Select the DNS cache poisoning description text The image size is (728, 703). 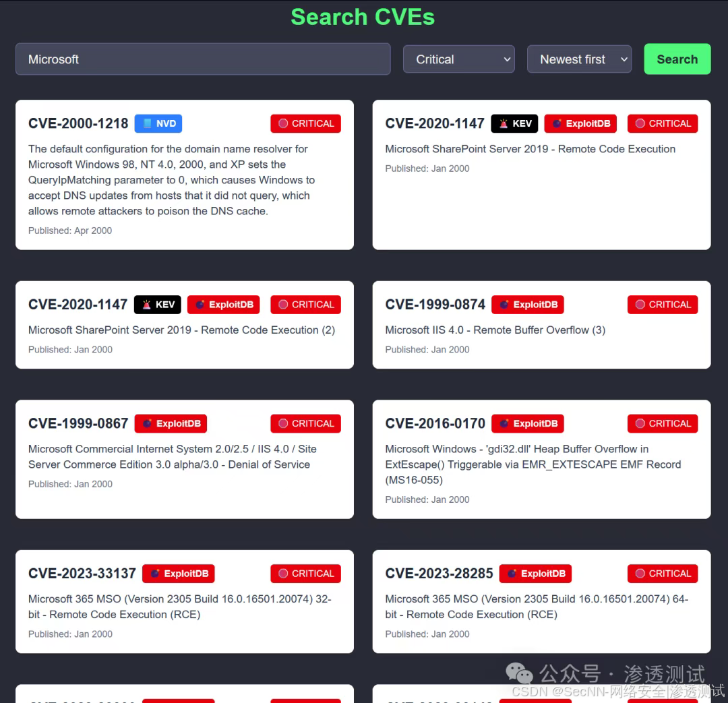pos(171,180)
